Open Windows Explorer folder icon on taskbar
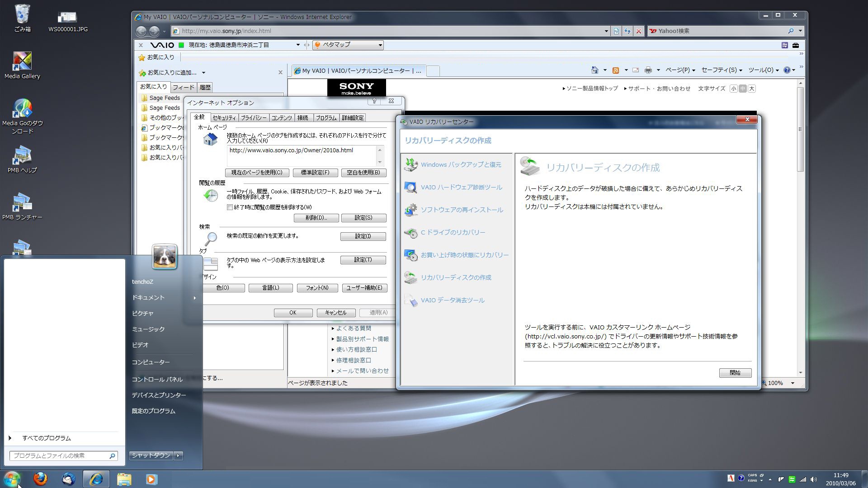This screenshot has height=488, width=868. coord(124,479)
